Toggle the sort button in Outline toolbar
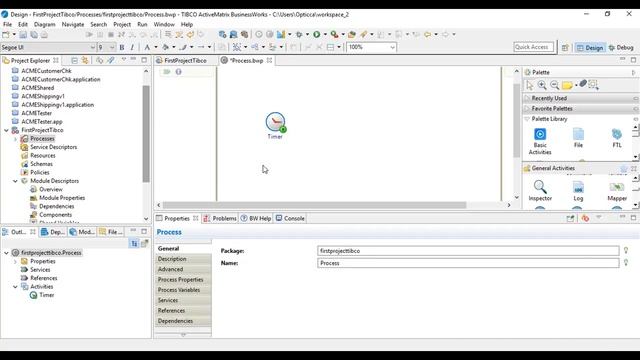640x360 pixels. point(134,244)
